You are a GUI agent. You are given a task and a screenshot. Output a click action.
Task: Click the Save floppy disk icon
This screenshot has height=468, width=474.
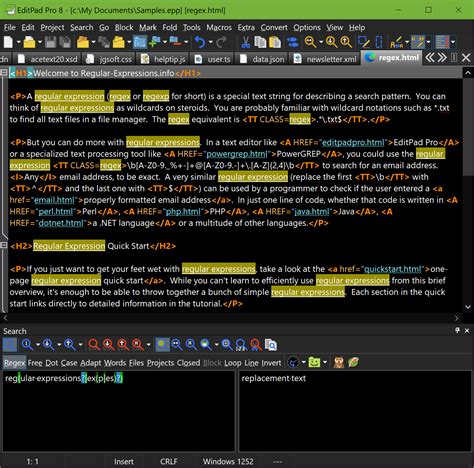(51, 42)
